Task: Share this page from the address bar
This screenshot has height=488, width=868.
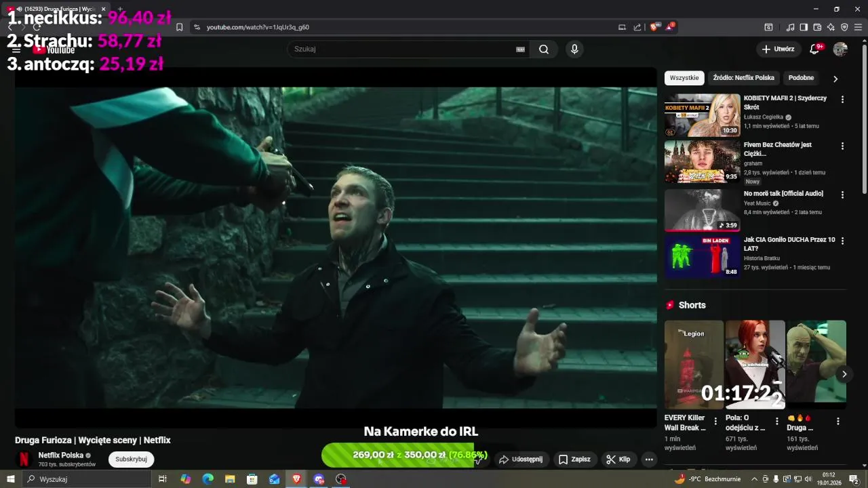Action: click(x=637, y=27)
